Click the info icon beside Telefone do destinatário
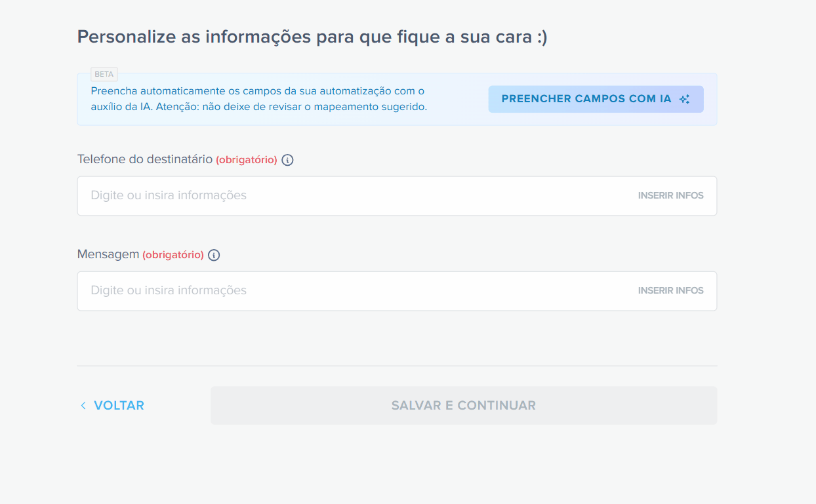This screenshot has width=816, height=504. [x=287, y=160]
